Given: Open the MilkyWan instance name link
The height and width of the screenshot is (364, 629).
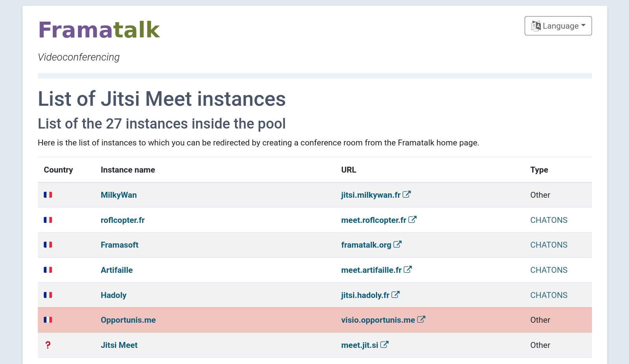Looking at the screenshot, I should (118, 195).
